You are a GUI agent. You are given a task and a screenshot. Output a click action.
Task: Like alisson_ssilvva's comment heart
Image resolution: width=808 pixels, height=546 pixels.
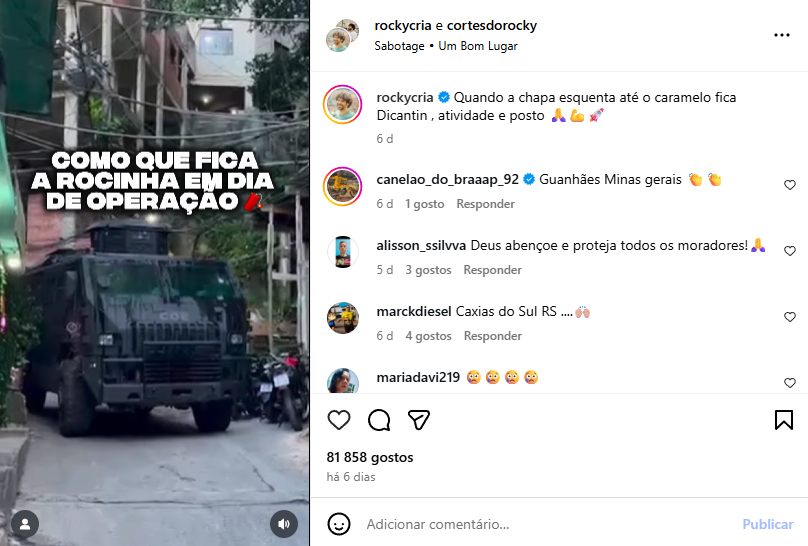[x=789, y=251]
